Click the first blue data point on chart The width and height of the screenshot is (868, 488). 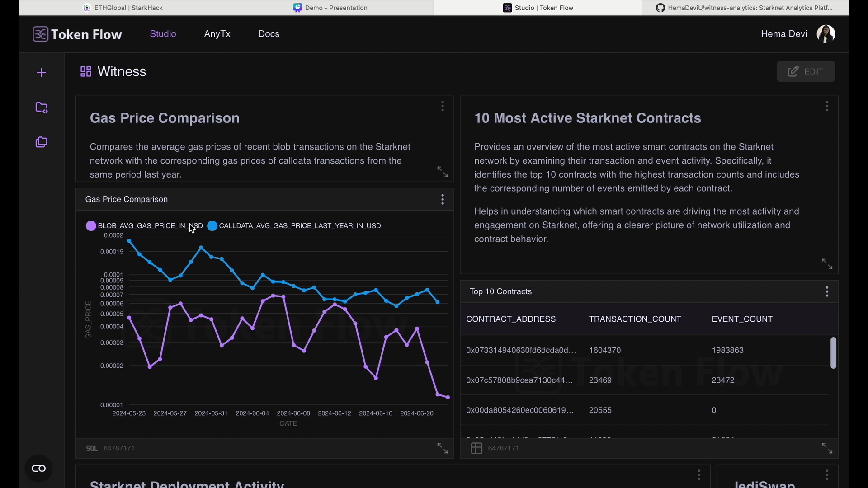(129, 241)
